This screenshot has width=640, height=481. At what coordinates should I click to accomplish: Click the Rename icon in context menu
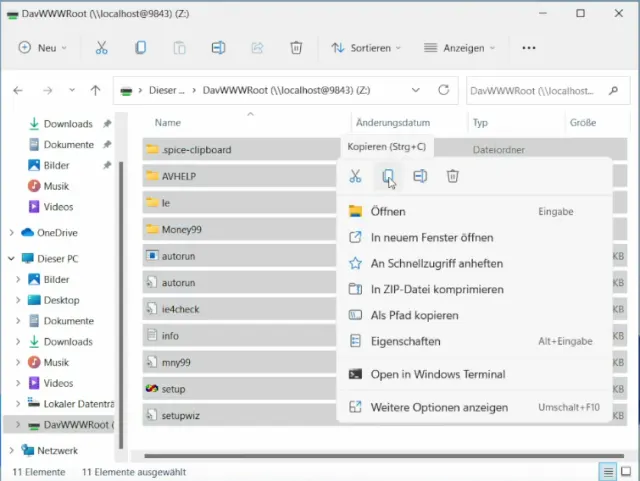point(420,176)
